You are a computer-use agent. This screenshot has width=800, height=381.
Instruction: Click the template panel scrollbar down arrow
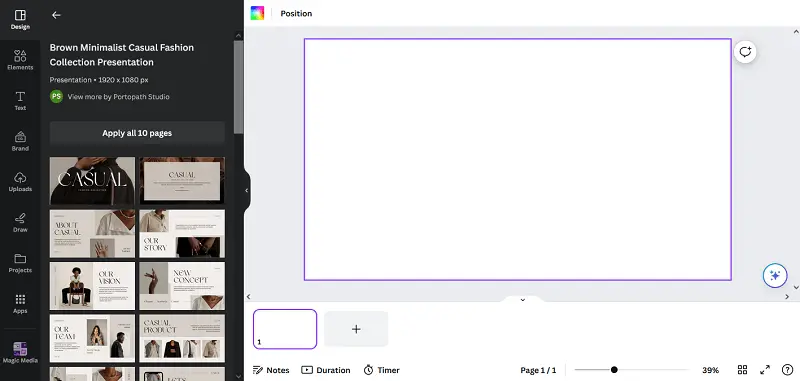pos(239,376)
